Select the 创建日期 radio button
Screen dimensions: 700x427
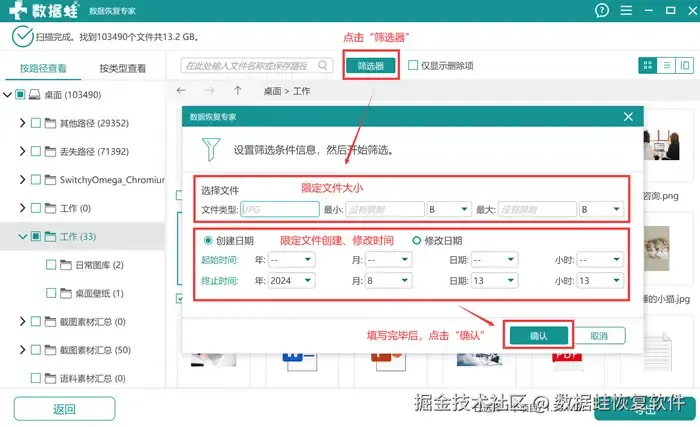tap(208, 240)
